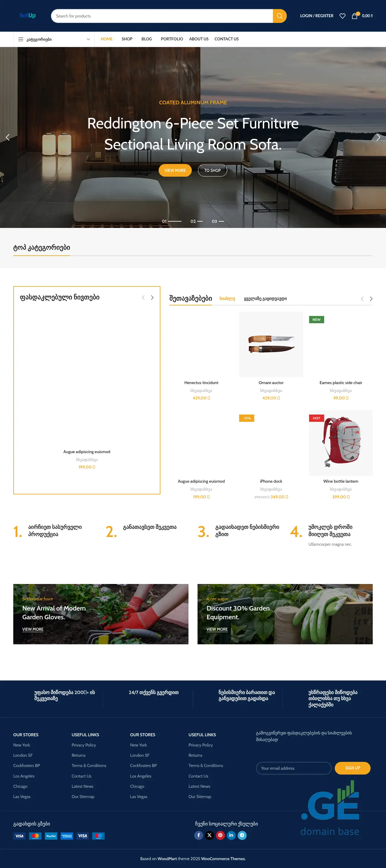Expand the კატეგორიები categories dropdown
386x868 pixels.
[x=54, y=39]
